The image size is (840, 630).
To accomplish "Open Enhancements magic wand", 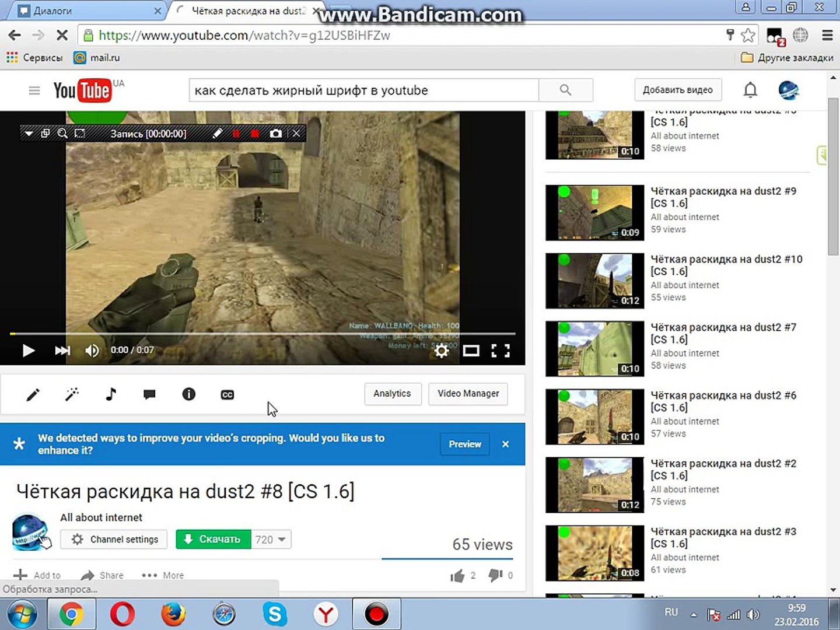I will pyautogui.click(x=72, y=395).
